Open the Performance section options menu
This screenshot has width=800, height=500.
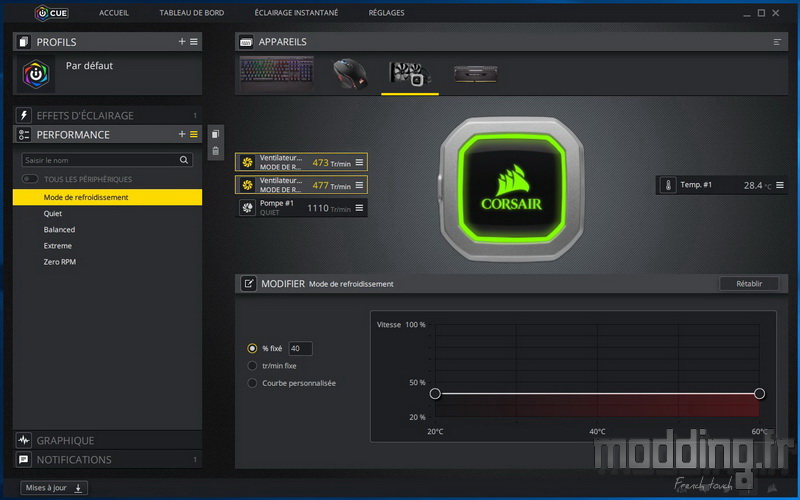pos(194,134)
